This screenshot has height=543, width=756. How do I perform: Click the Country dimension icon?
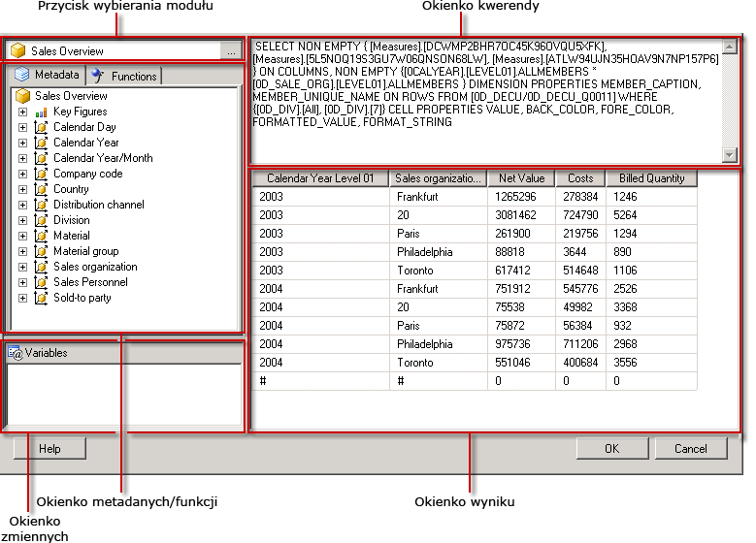[41, 189]
